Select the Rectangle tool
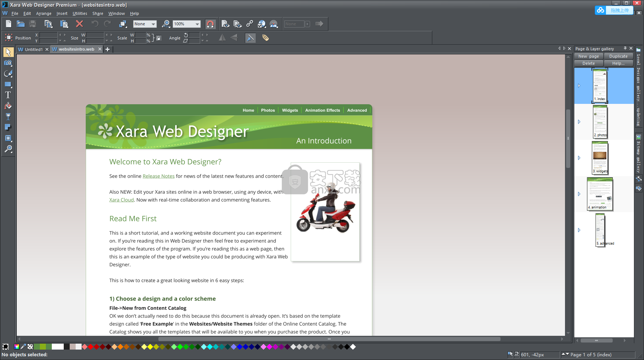644x360 pixels. click(x=8, y=85)
